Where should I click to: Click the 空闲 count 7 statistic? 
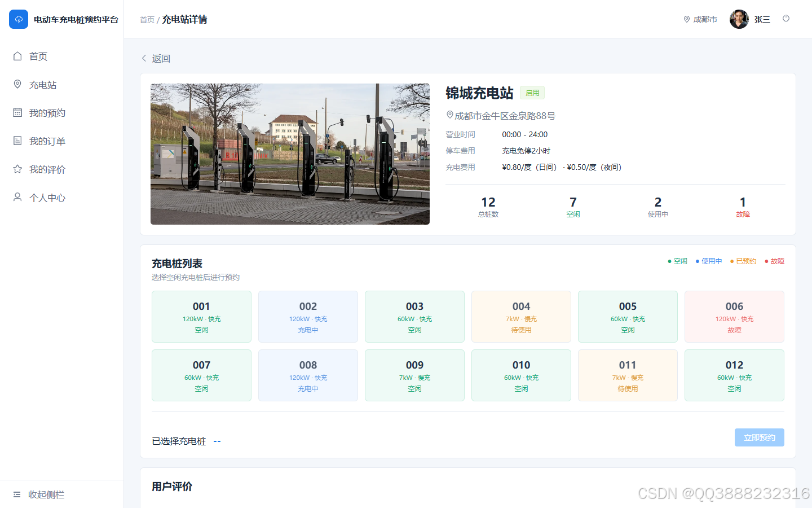tap(573, 207)
